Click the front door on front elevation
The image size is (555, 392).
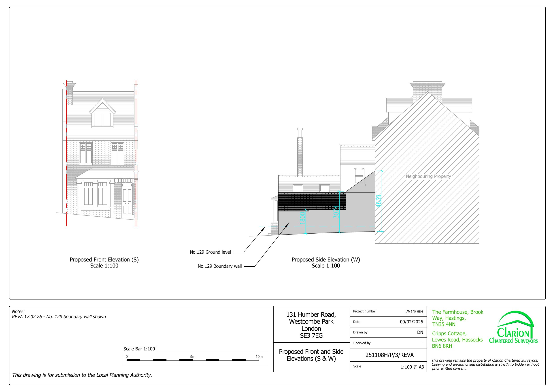tap(127, 201)
